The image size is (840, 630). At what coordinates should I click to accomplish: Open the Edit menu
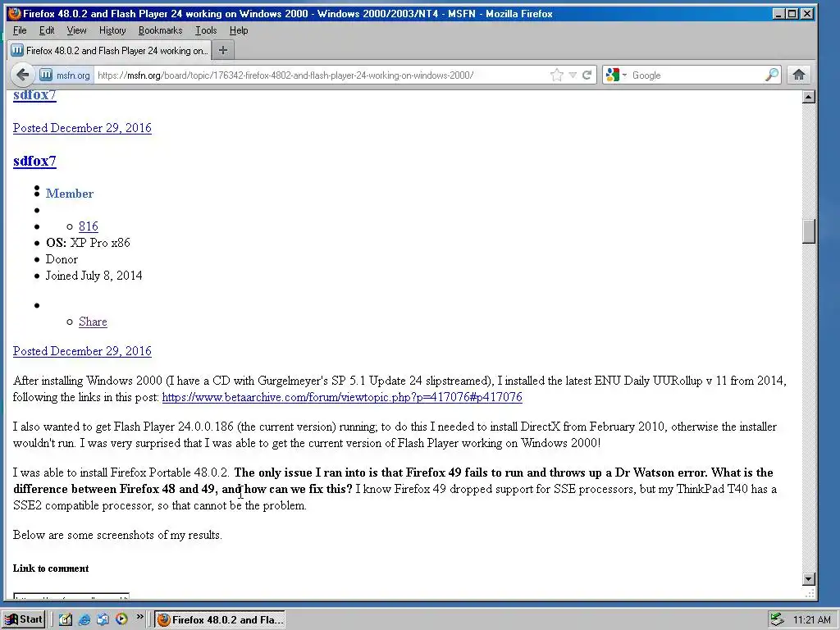(x=47, y=30)
